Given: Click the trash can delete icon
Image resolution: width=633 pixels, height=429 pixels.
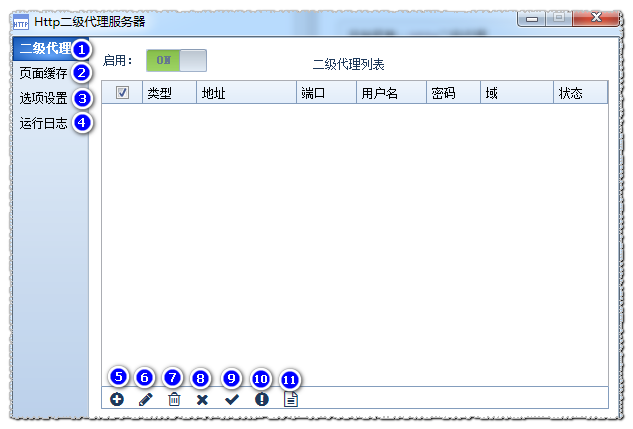Looking at the screenshot, I should tap(174, 399).
